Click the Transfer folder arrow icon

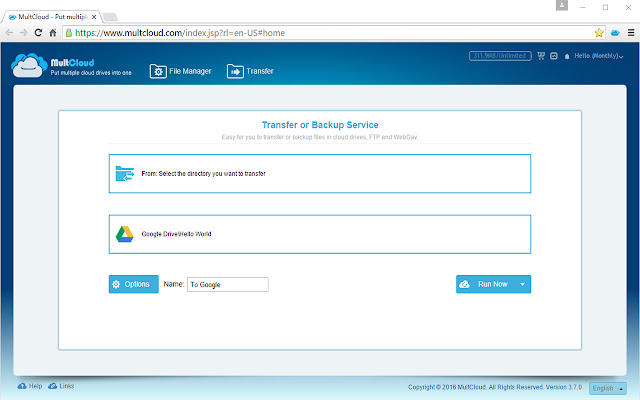pyautogui.click(x=235, y=71)
